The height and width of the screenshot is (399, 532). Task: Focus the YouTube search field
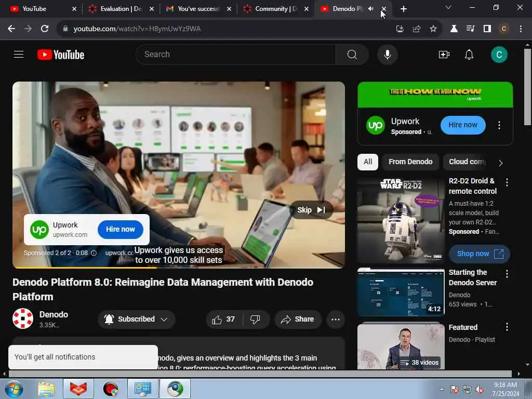coord(235,54)
